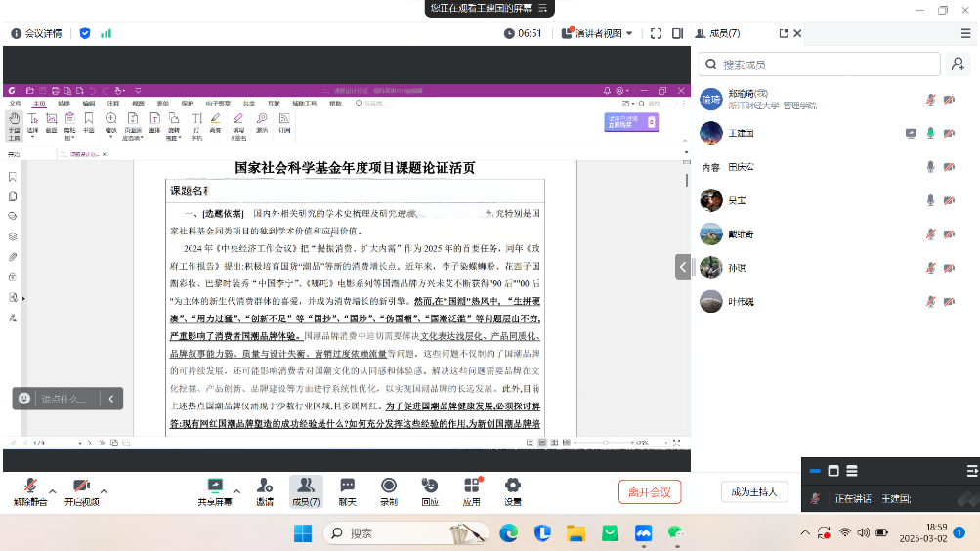Click the 成为主持人 become host button
Image resolution: width=980 pixels, height=551 pixels.
(754, 492)
